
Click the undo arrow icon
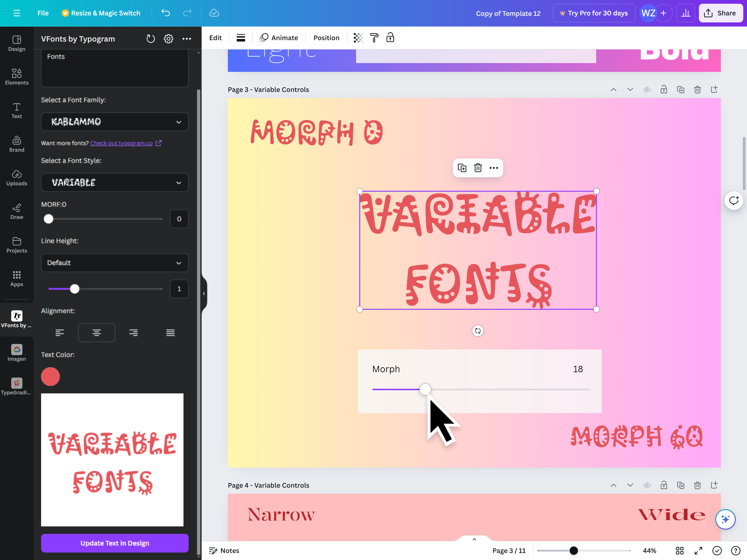coord(166,13)
